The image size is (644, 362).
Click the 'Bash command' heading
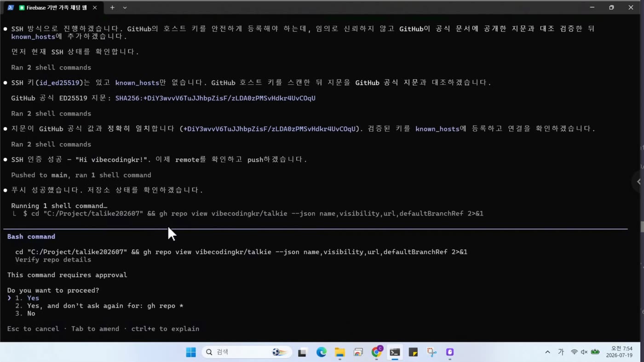pyautogui.click(x=31, y=237)
